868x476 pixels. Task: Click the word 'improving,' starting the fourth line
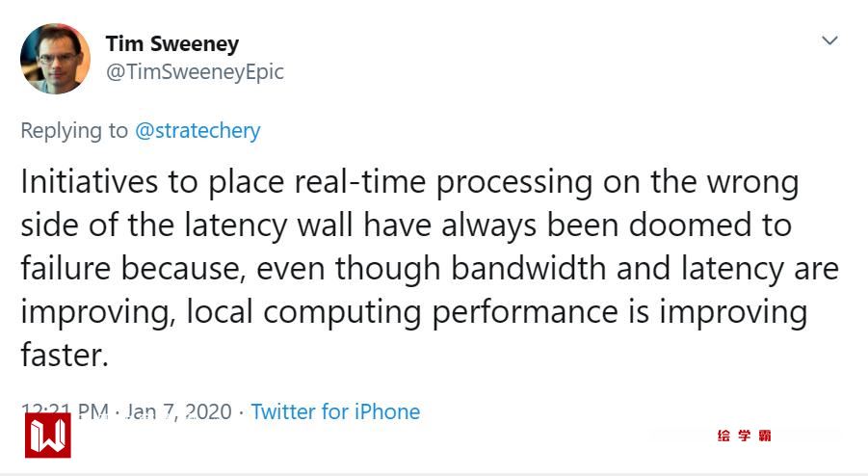[97, 312]
